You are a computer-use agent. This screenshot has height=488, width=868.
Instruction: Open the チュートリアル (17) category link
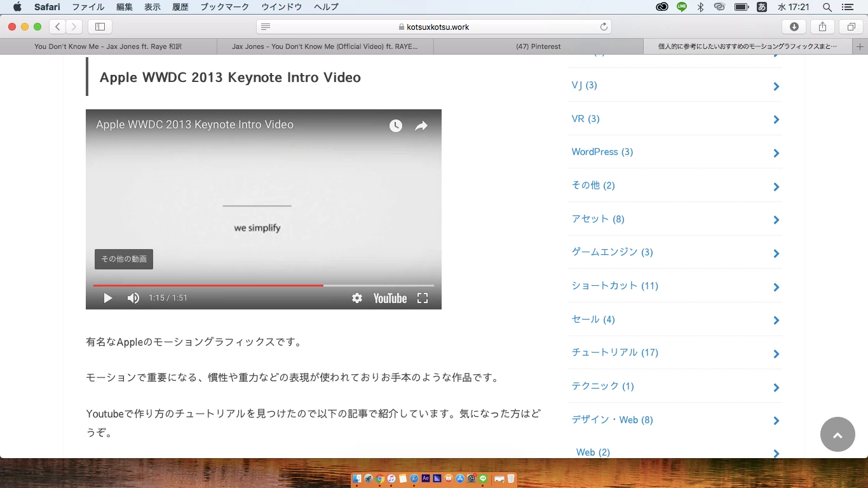(x=615, y=353)
